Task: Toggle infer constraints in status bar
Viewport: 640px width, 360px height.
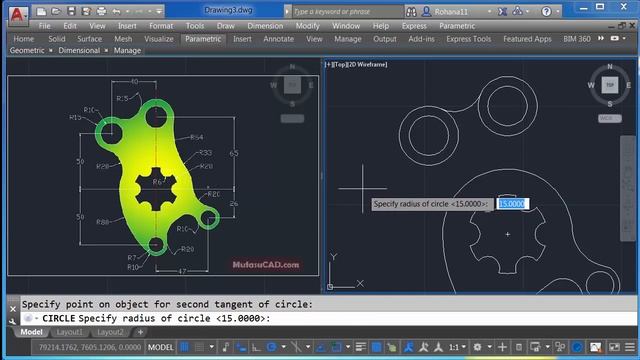Action: pyautogui.click(x=226, y=347)
